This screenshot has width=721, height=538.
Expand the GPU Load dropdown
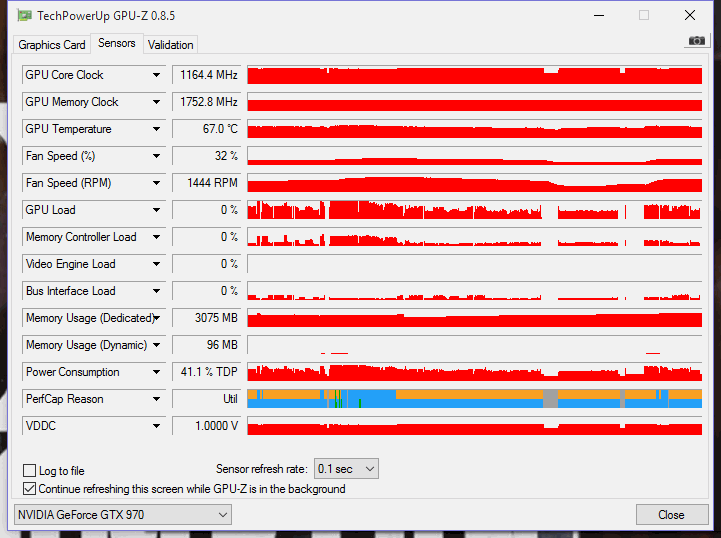point(156,210)
